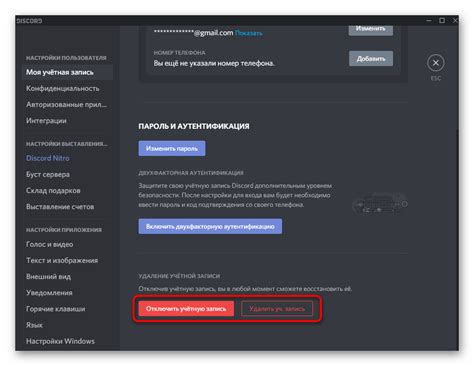
Task: Open Выставление счетов section
Action: pos(60,207)
